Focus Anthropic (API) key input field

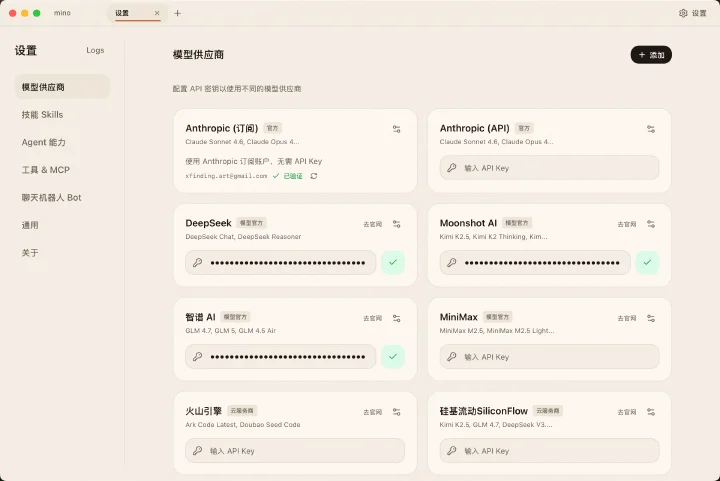tap(550, 168)
